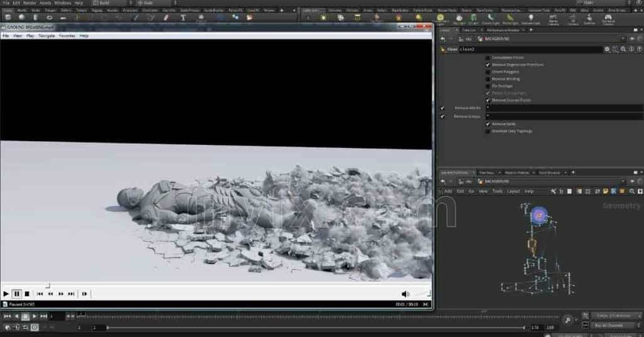Click the network view magnifier icon

tap(631, 191)
